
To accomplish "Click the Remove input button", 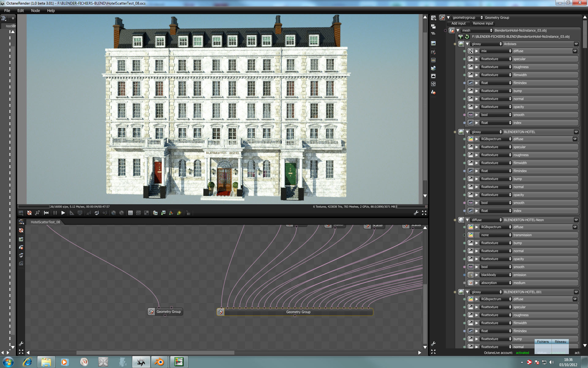I will pos(483,23).
